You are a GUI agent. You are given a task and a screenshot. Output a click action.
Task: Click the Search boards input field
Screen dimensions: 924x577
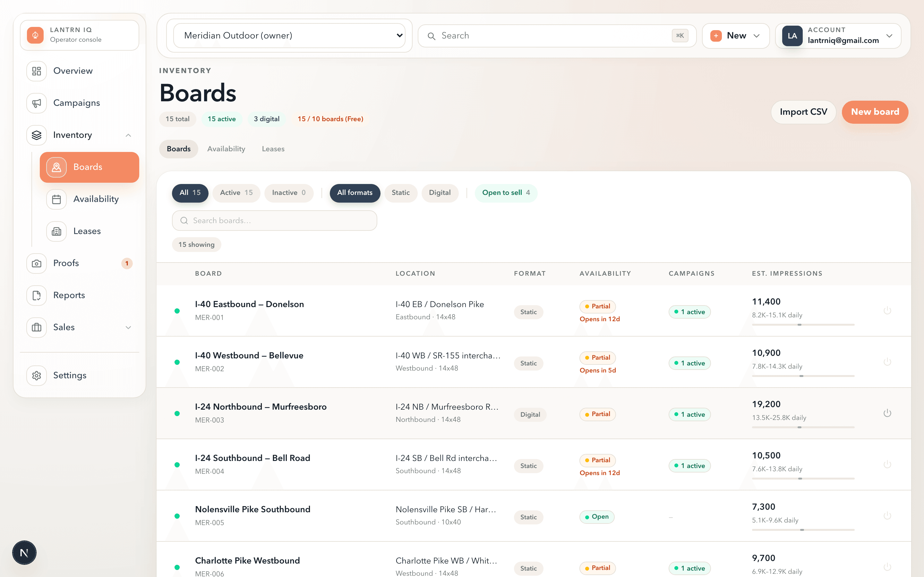(274, 220)
